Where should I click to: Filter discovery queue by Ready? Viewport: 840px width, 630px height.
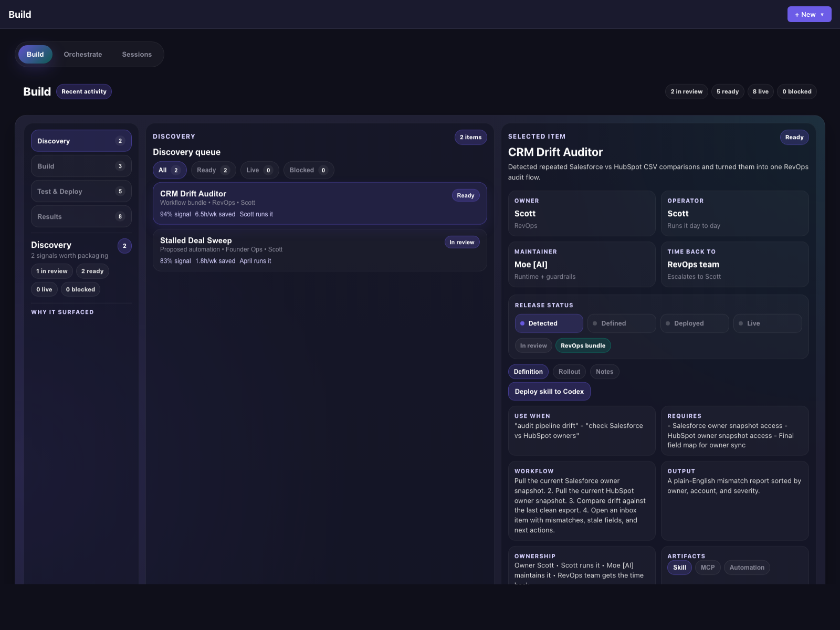214,170
